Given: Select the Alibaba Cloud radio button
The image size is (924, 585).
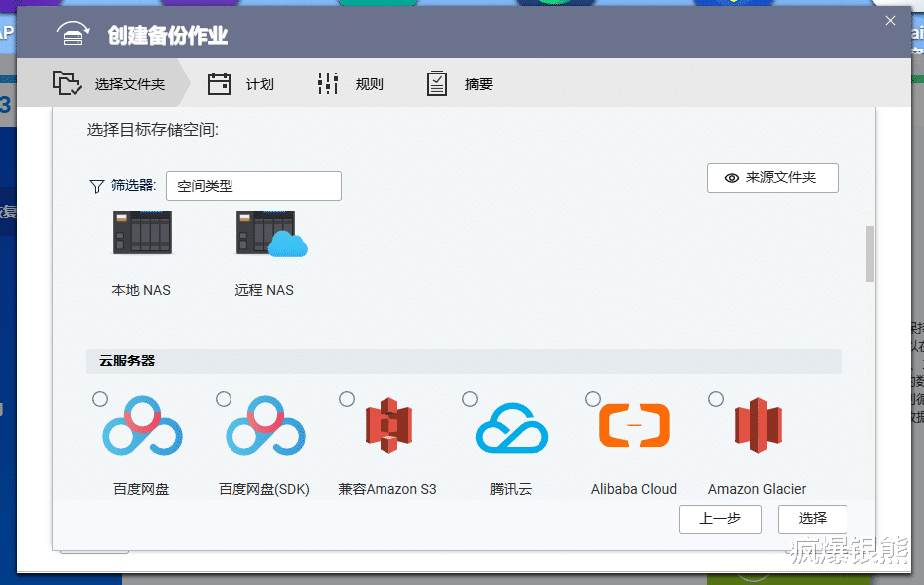Looking at the screenshot, I should click(593, 399).
